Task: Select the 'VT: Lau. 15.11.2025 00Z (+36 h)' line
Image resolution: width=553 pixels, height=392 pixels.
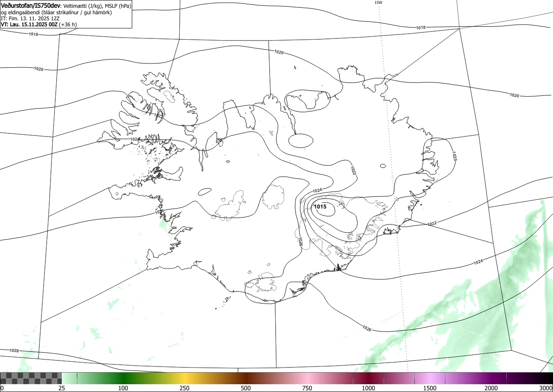Action: [39, 25]
